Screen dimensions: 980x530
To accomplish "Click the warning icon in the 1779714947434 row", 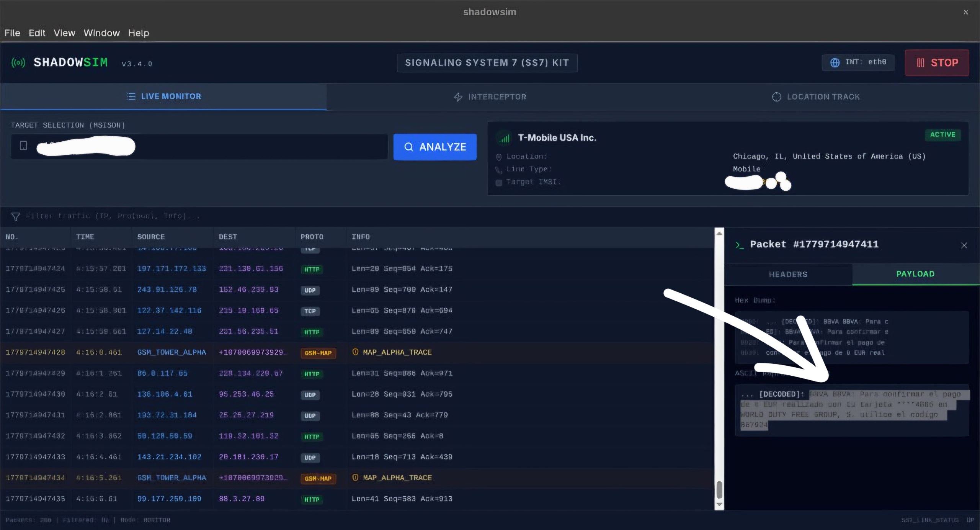I will point(355,477).
